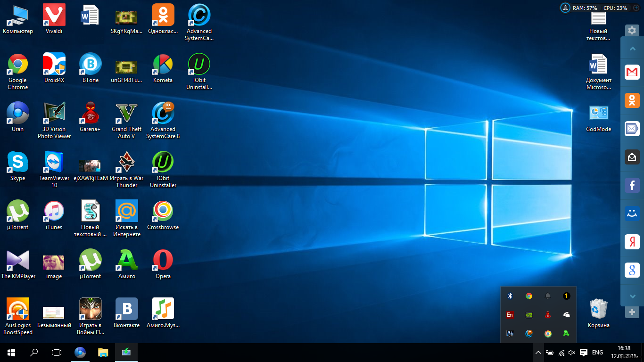Select the BTone shortcut

pyautogui.click(x=91, y=68)
